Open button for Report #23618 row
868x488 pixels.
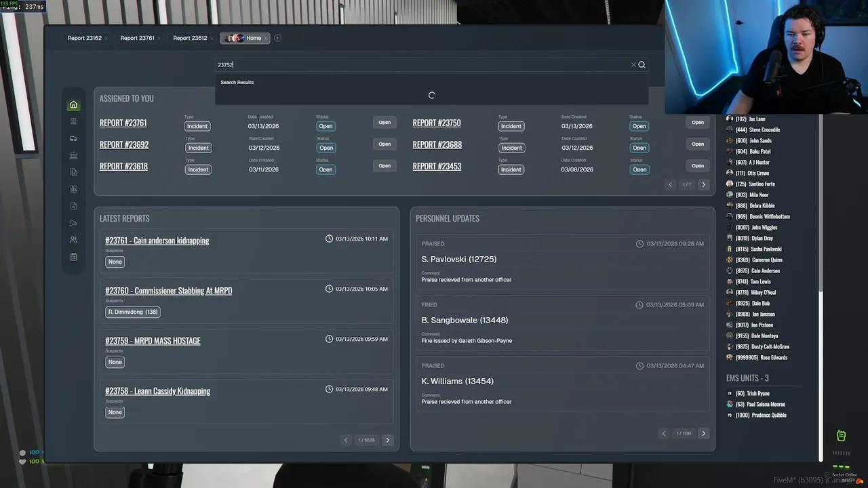[x=384, y=166]
